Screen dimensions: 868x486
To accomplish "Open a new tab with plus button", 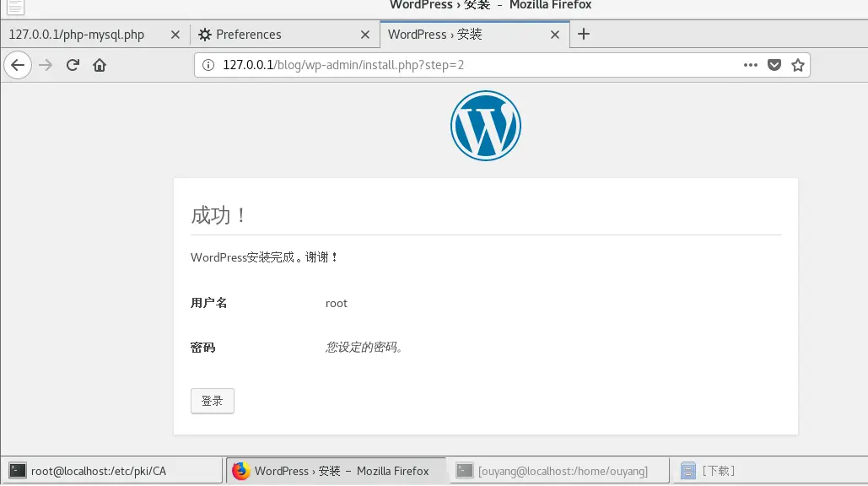I will 584,35.
